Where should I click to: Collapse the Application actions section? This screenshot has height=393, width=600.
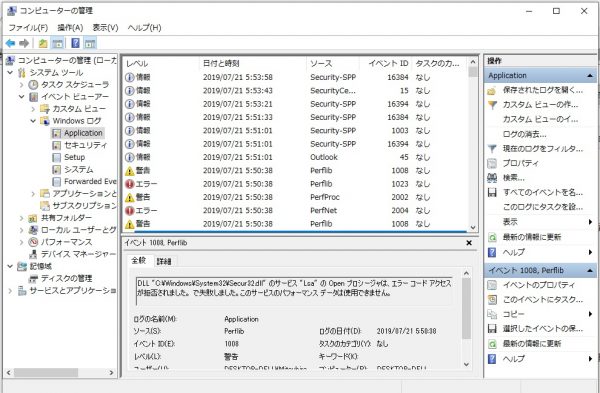pos(590,76)
